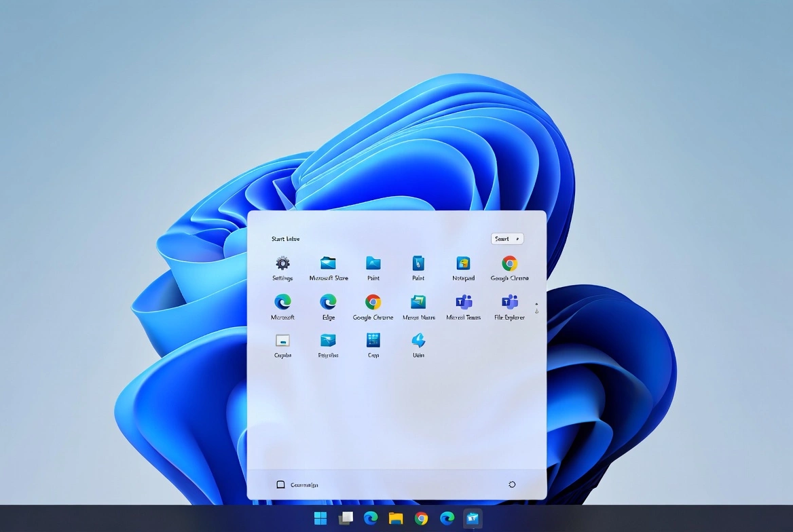Open File Explorer from the pinned apps grid

(508, 303)
